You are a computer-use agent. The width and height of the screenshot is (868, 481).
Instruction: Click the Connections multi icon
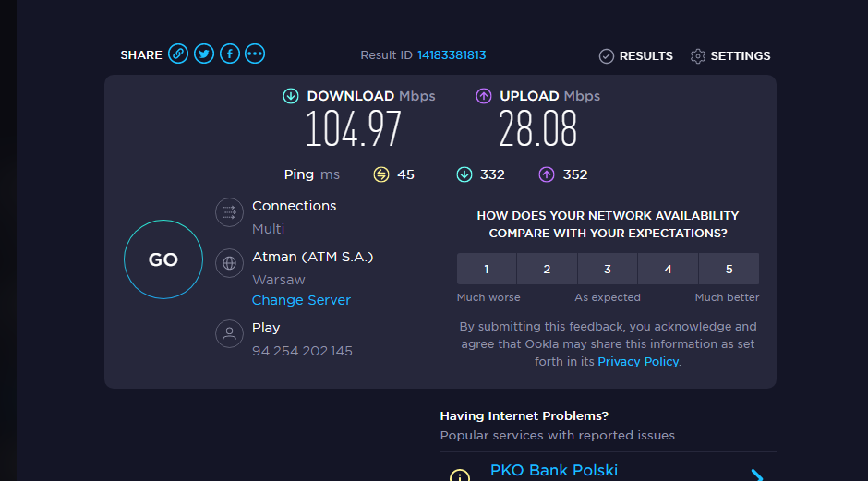pos(229,212)
